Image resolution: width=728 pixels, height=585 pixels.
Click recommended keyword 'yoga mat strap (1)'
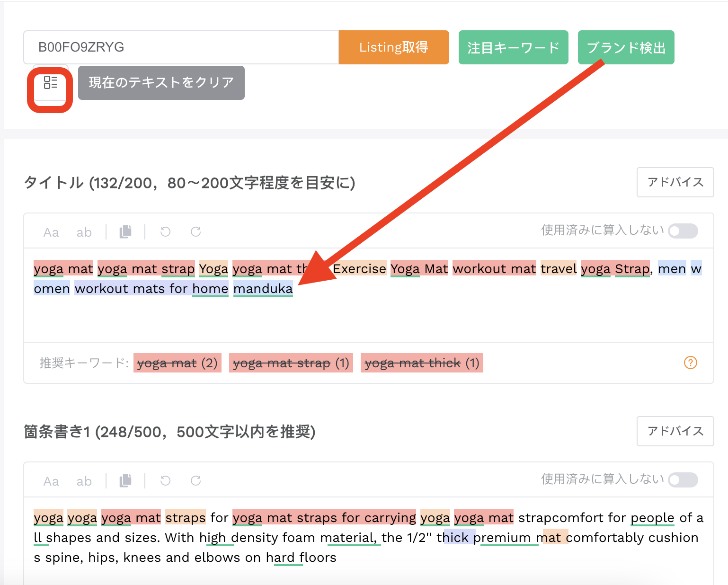point(291,363)
